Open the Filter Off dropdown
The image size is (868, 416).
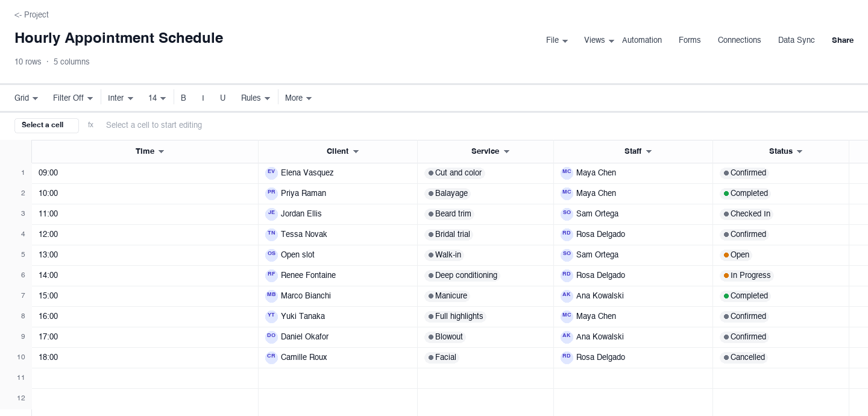coord(73,98)
